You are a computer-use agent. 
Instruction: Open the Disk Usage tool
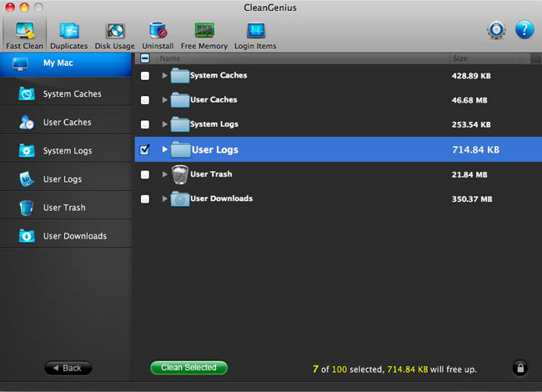pos(115,36)
